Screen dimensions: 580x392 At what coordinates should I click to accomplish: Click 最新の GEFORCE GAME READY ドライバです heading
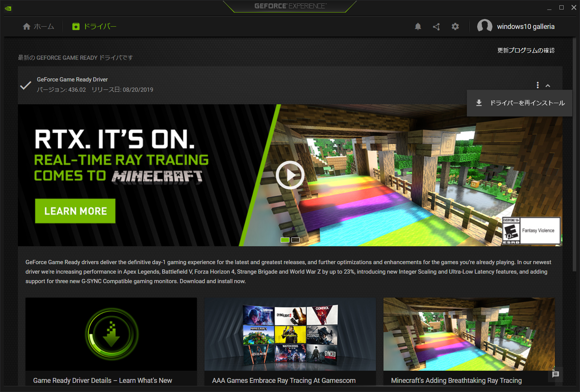click(75, 57)
